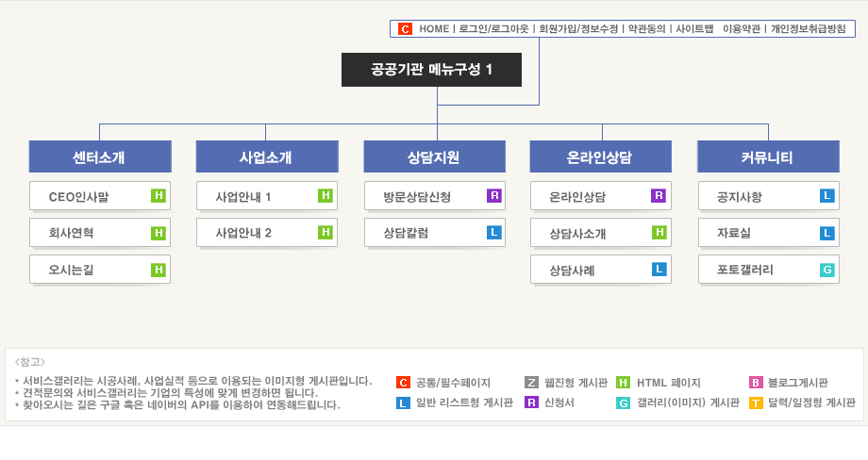Click the blue L icon on 공지사항
The image size is (868, 460).
[827, 196]
